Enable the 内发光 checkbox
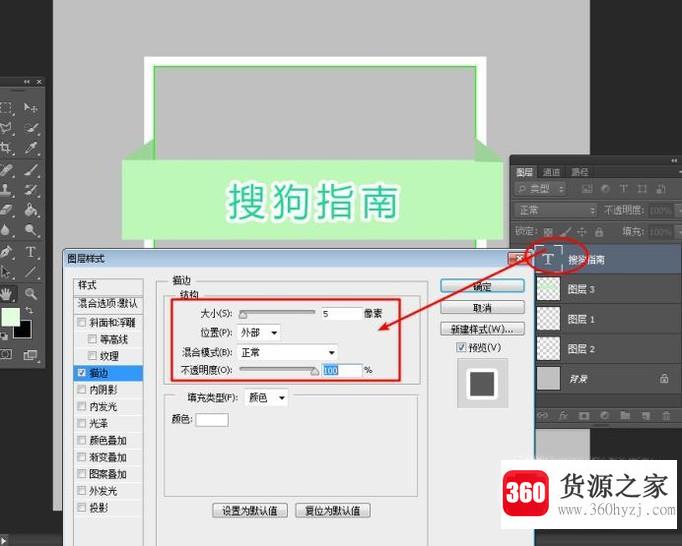Viewport: 682px width, 546px height. point(81,406)
